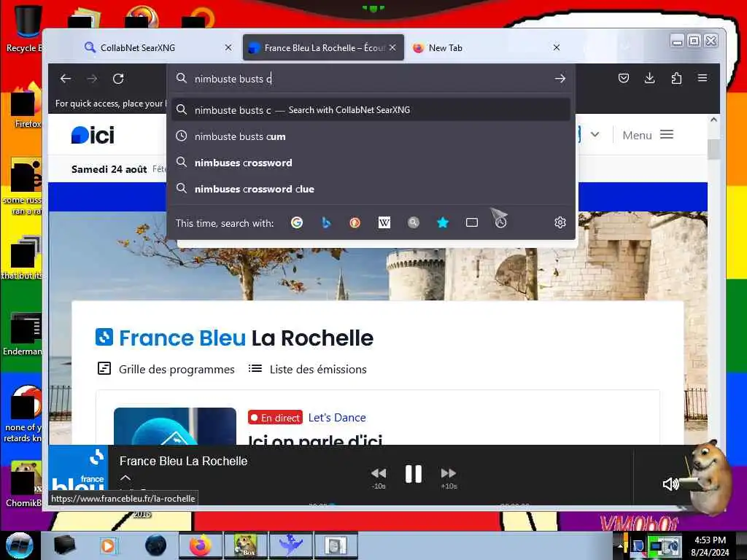
Task: Select the 'nimbuses crossword' suggestion
Action: point(371,163)
